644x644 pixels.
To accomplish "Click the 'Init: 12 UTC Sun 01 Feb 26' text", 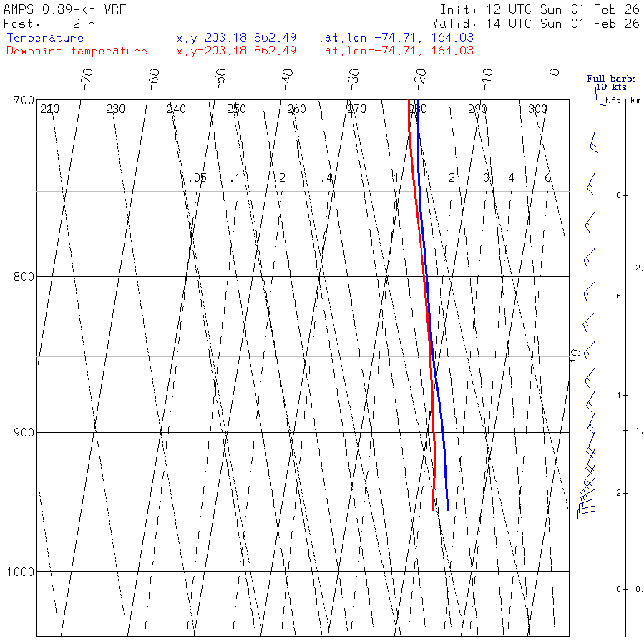I will pyautogui.click(x=540, y=9).
